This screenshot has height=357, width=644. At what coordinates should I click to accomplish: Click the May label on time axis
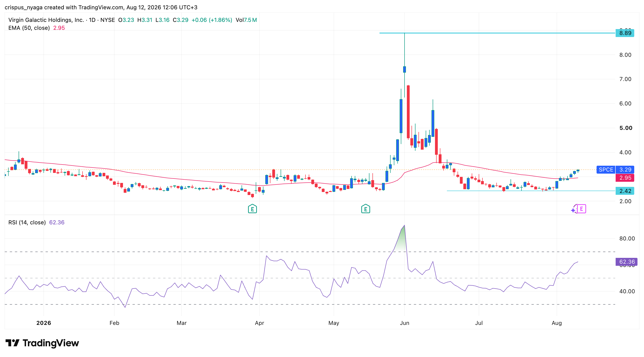334,323
